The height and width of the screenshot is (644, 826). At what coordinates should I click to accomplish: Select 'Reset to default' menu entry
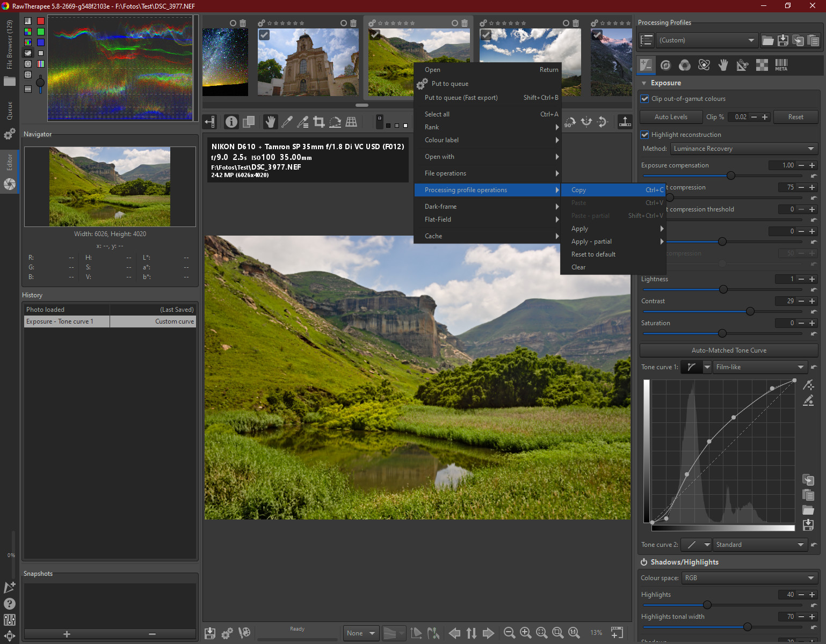593,254
